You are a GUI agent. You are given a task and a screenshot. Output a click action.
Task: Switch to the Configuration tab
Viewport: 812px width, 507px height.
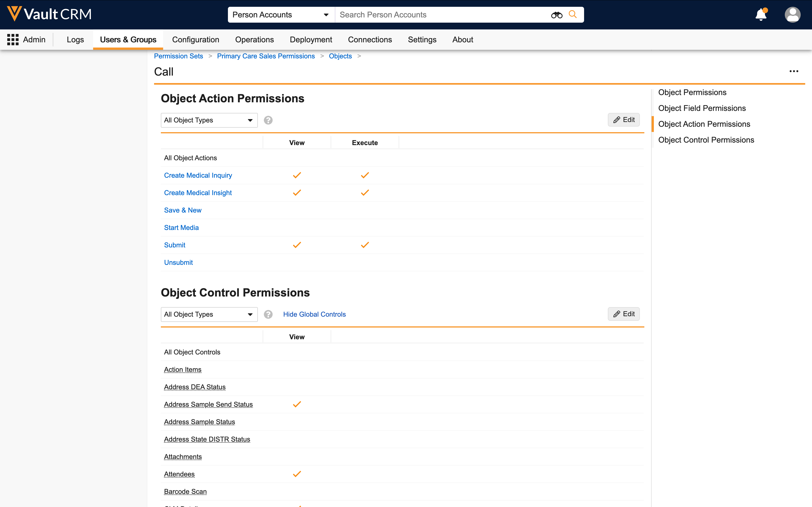[x=195, y=40]
